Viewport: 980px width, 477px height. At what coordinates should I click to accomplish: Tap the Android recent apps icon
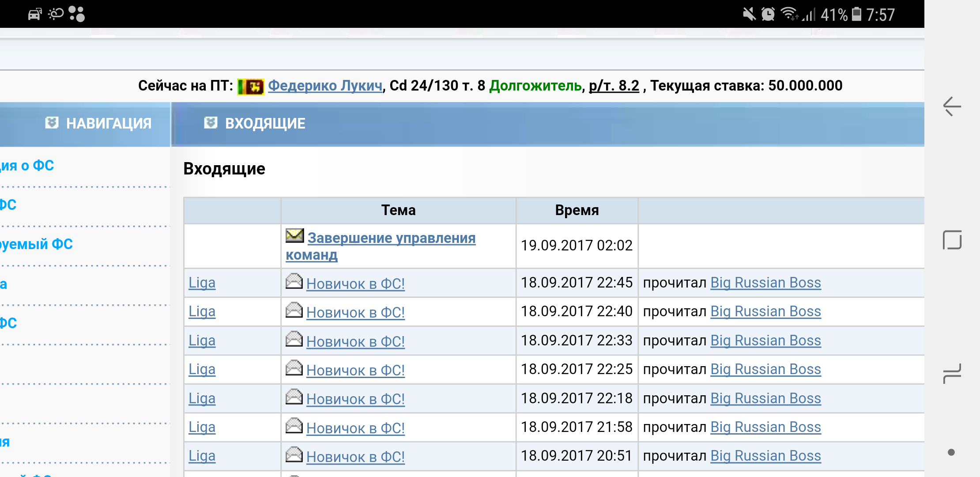(952, 373)
